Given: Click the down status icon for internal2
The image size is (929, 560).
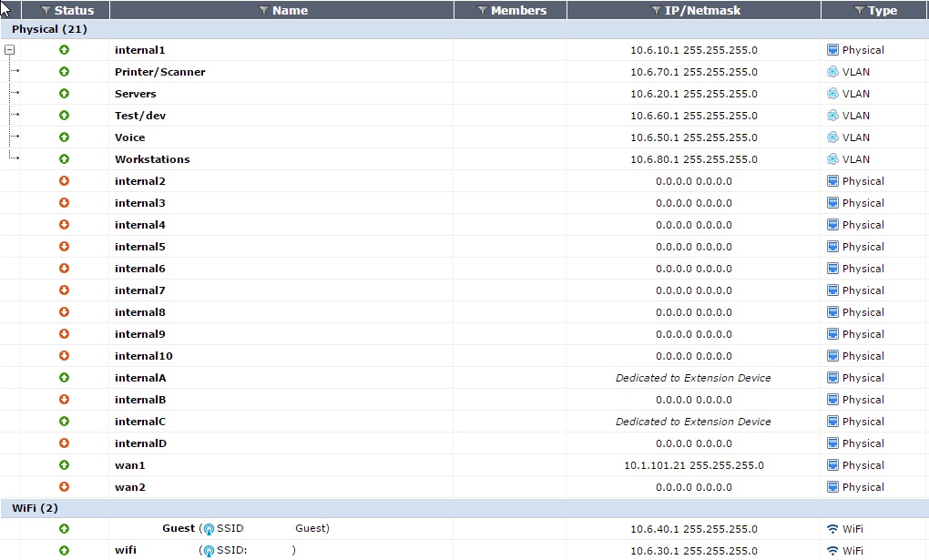Looking at the screenshot, I should coord(64,180).
